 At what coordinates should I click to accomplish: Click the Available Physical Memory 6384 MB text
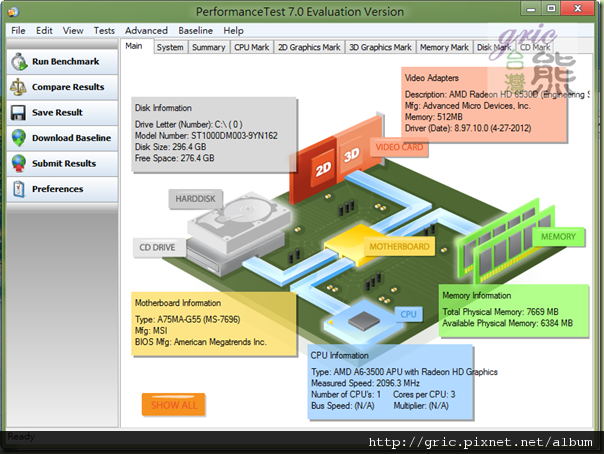point(507,323)
